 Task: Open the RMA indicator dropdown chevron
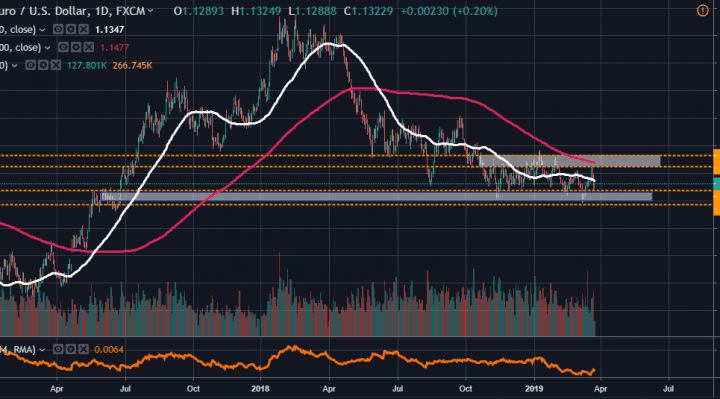click(42, 350)
